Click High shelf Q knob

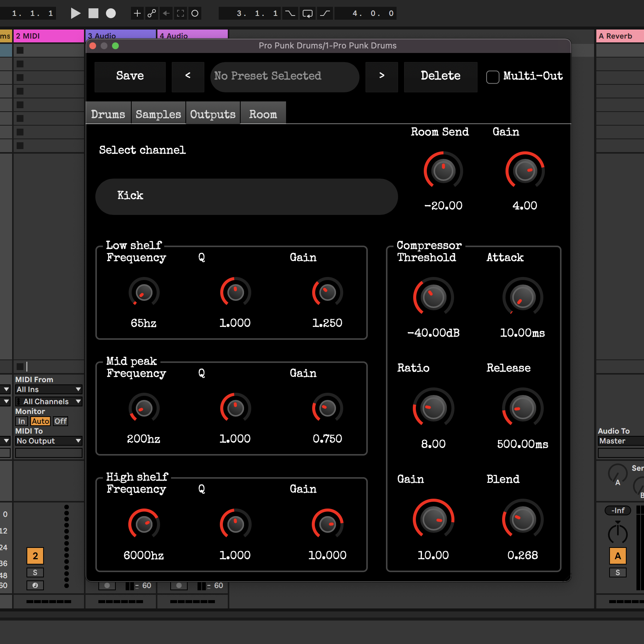point(235,524)
